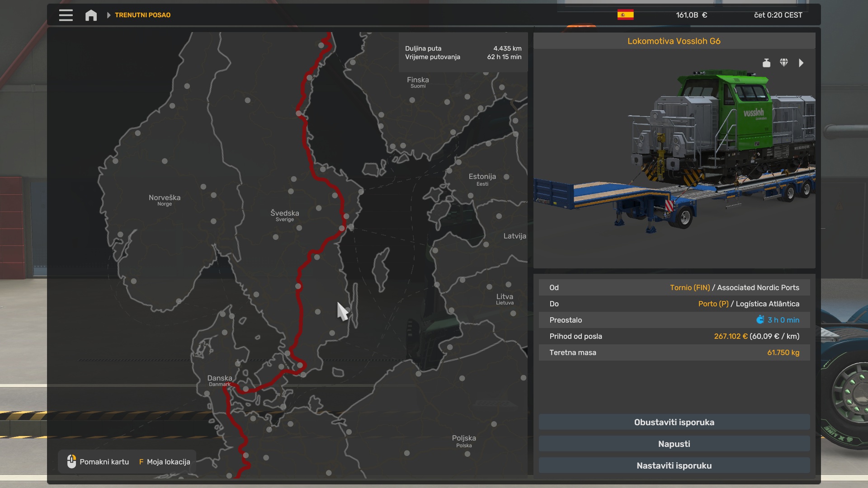This screenshot has width=868, height=488.
Task: Open the TRENUTNI POSAO breadcrumb
Action: 143,15
